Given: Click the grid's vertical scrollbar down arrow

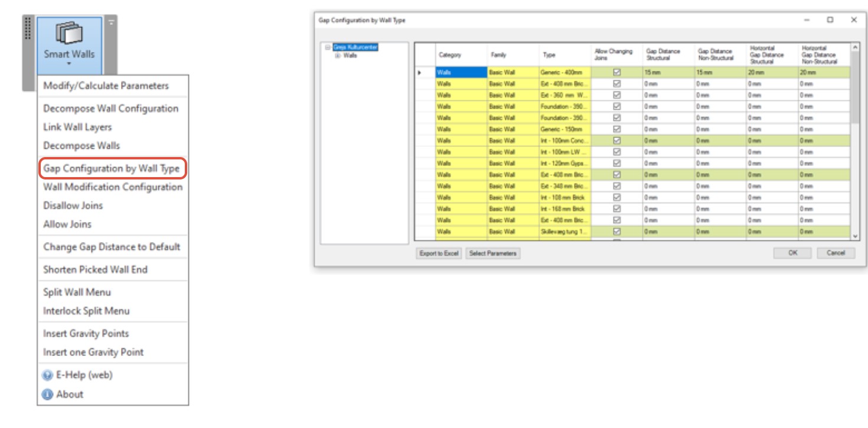Looking at the screenshot, I should (855, 236).
